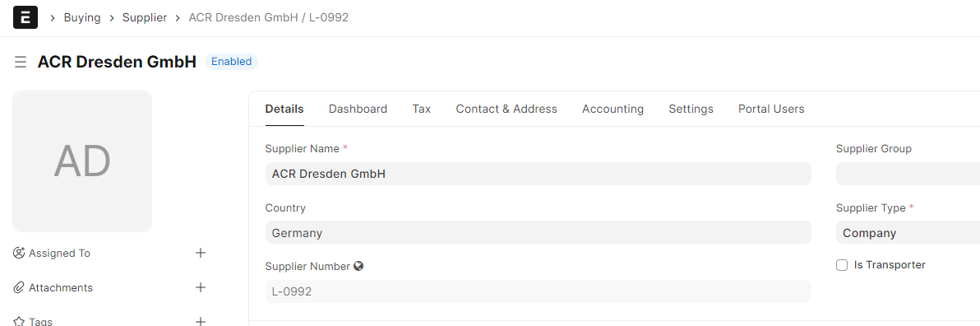
Task: Click the Assigned To user icon
Action: 19,253
